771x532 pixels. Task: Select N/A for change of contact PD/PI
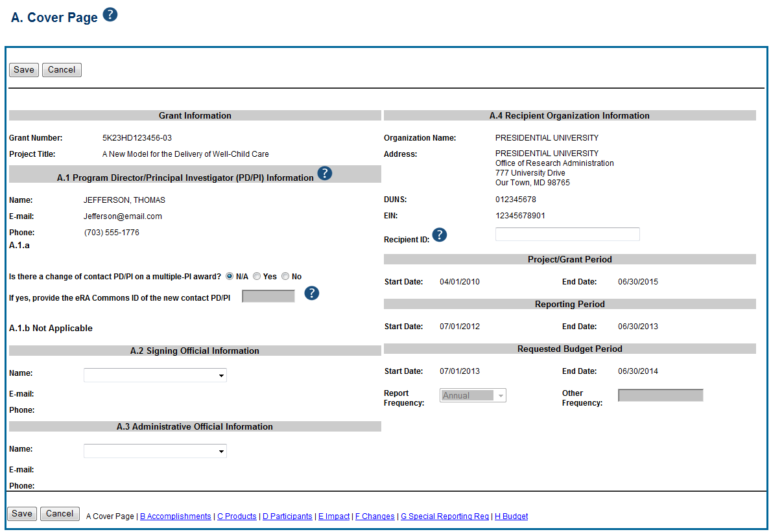point(230,277)
